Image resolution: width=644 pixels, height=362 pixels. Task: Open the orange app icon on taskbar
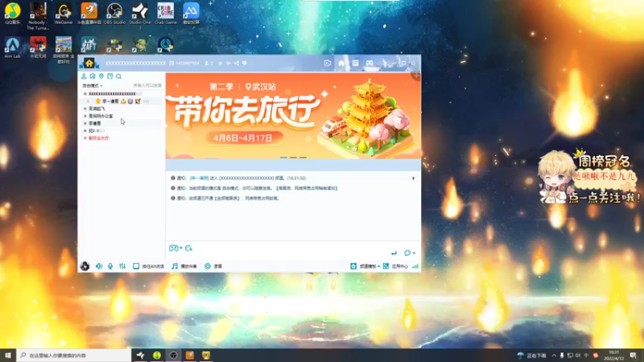[x=190, y=355]
